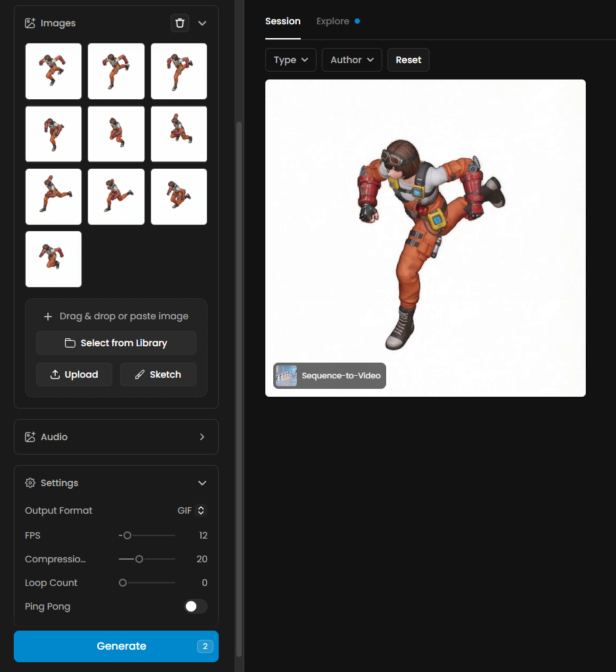The width and height of the screenshot is (616, 672).
Task: Open the Output Format GIF dropdown
Action: [192, 510]
